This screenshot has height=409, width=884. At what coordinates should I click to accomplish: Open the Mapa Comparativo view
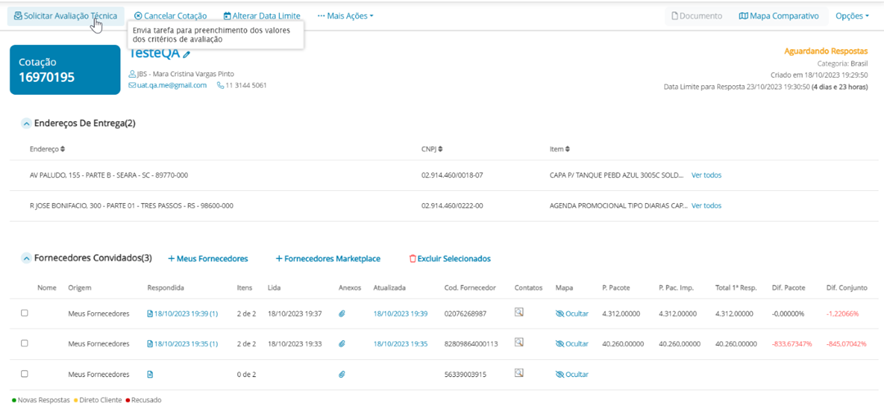[778, 16]
